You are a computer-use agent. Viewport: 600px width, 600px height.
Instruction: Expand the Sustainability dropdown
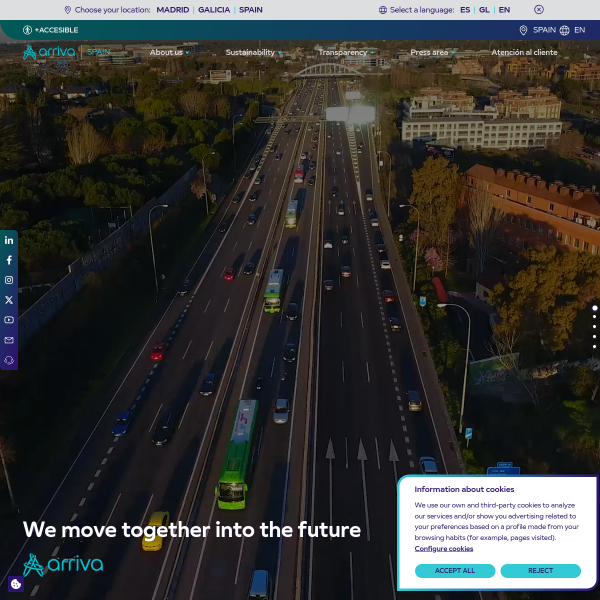[253, 52]
